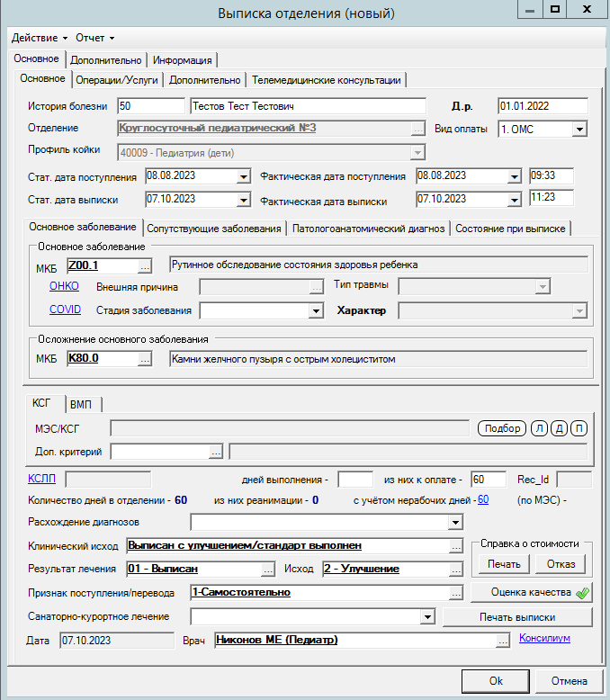Click the patient name field Тестов Тест Тестович
The width and height of the screenshot is (610, 700).
coord(308,106)
